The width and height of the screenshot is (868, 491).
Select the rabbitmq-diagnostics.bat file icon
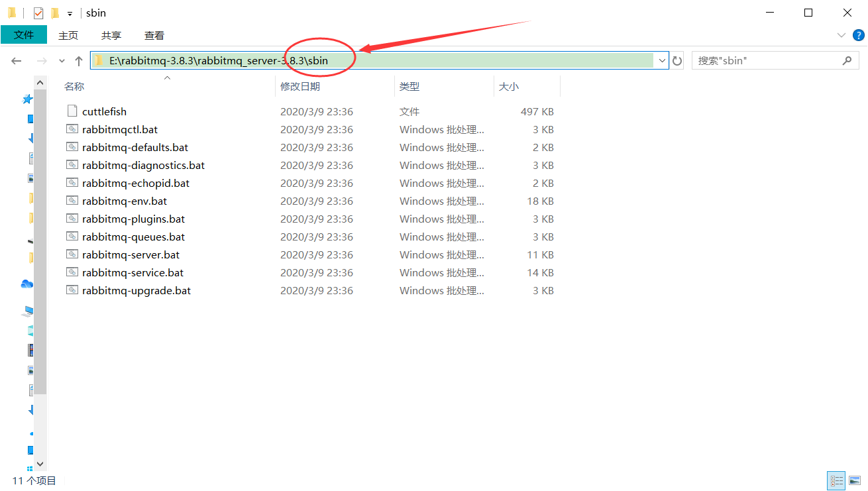click(72, 165)
